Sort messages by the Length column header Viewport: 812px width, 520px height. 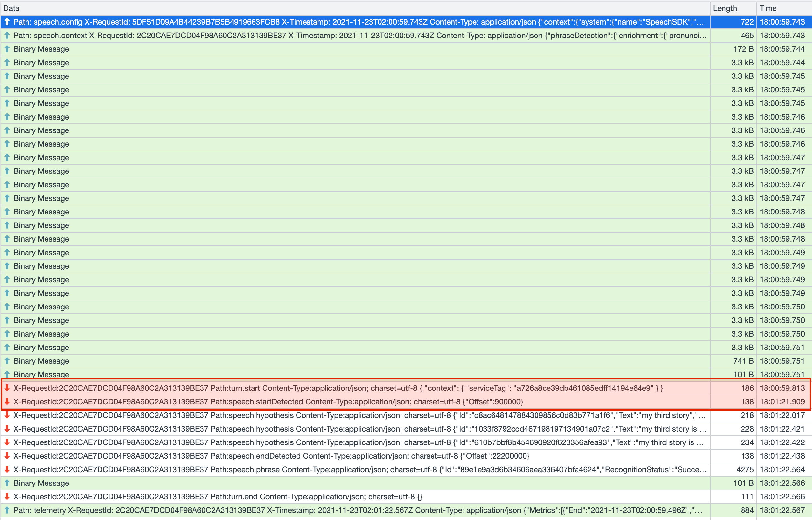pos(725,8)
